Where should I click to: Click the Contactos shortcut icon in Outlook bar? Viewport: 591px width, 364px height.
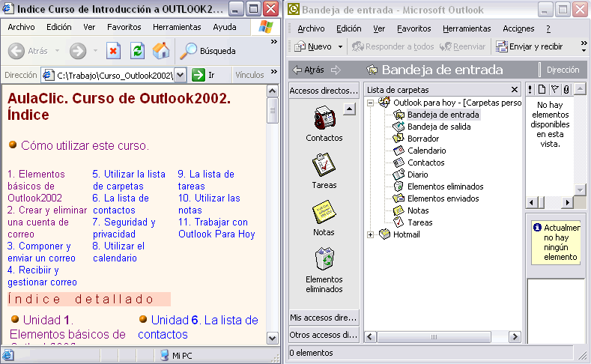[x=324, y=118]
